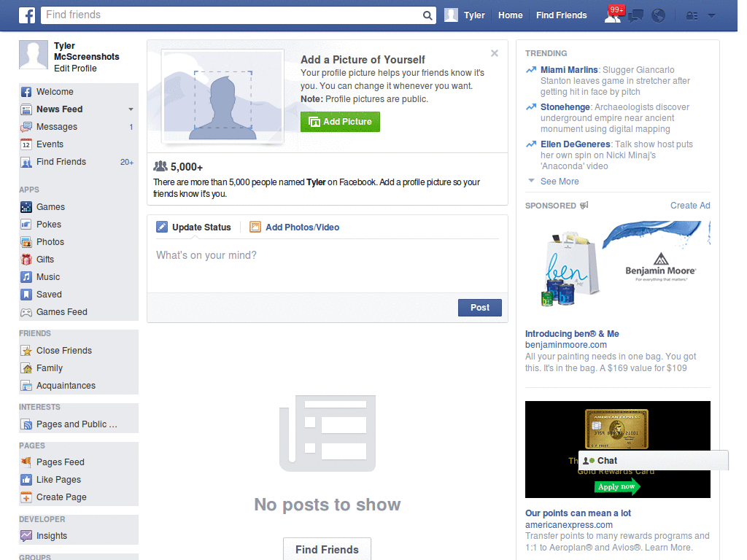Viewport: 747px width, 560px height.
Task: Open friend requests icon with 99+ badge
Action: pos(614,15)
